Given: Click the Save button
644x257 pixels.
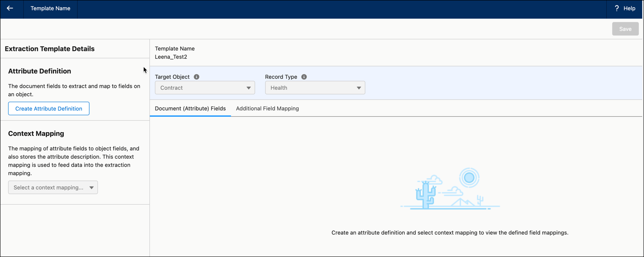Looking at the screenshot, I should tap(625, 29).
